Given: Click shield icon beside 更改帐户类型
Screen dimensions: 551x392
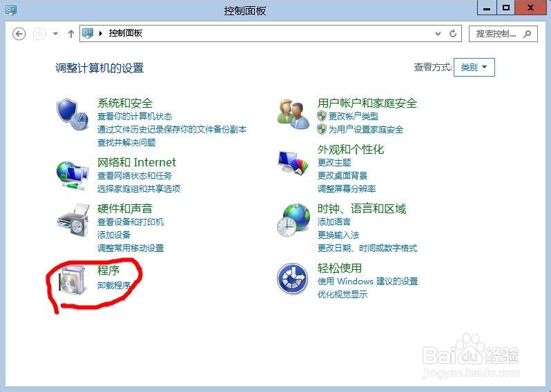Looking at the screenshot, I should pos(322,116).
